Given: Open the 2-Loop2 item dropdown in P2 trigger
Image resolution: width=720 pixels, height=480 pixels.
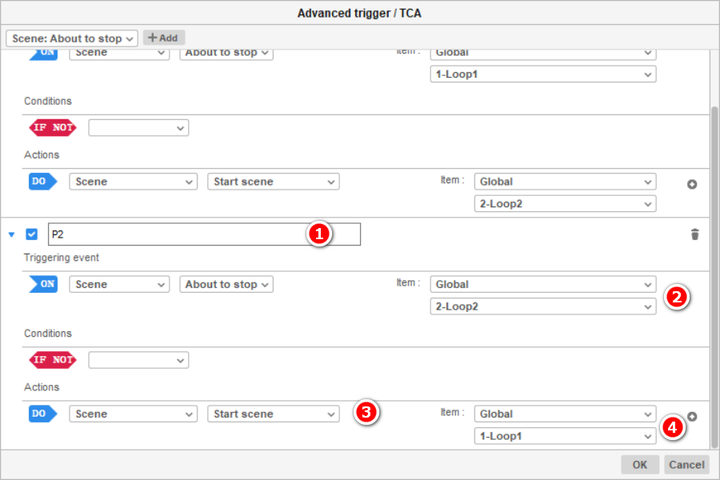Looking at the screenshot, I should (543, 307).
